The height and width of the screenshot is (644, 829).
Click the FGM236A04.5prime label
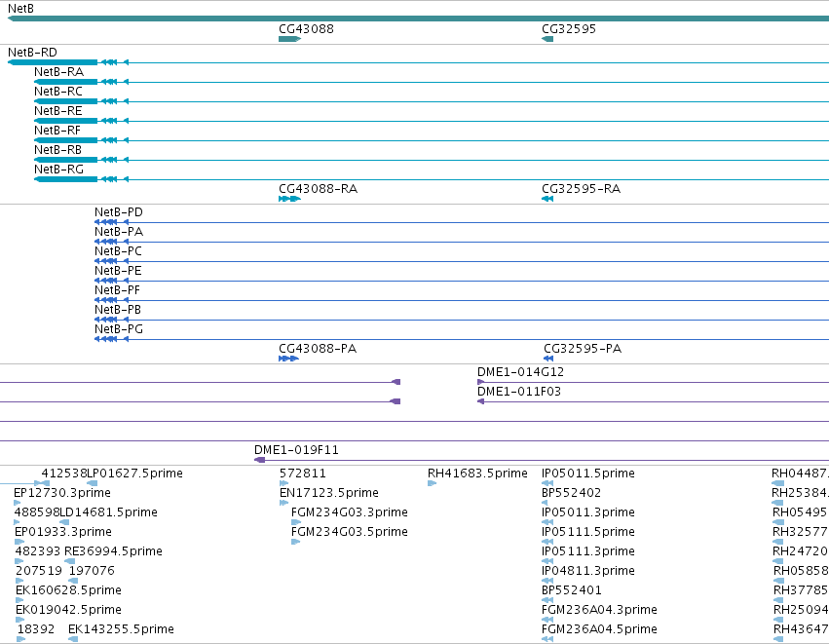click(x=599, y=629)
